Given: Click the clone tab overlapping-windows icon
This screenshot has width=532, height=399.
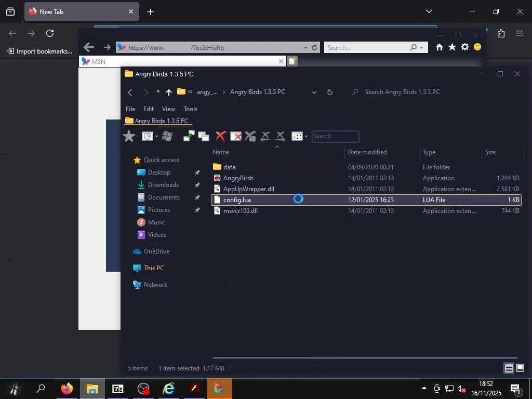Looking at the screenshot, I should click(x=204, y=136).
